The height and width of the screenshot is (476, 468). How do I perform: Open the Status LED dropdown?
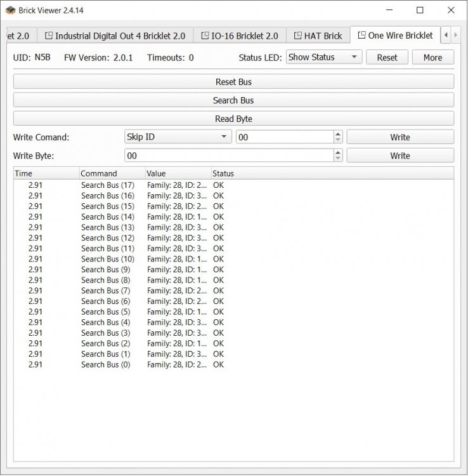coord(323,57)
